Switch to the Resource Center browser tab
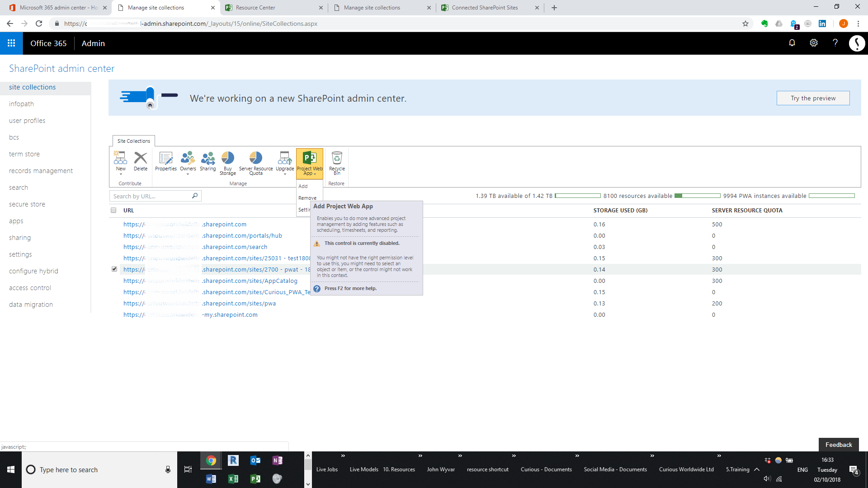 274,8
